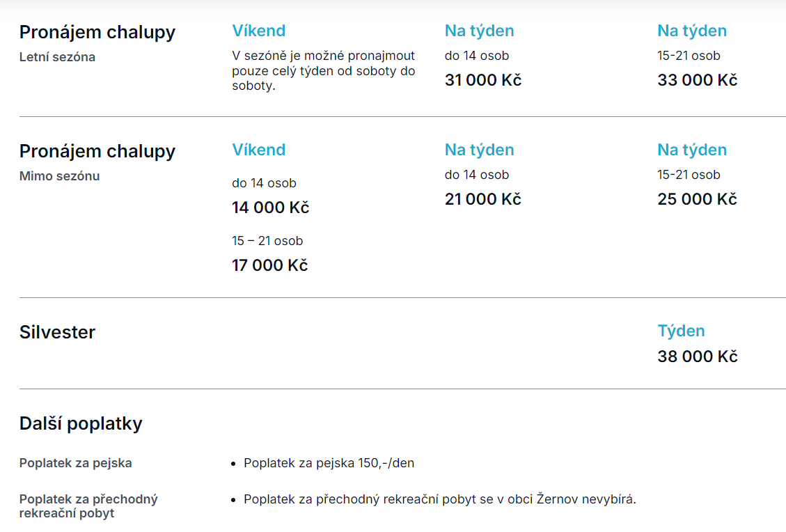Click the Silvester Týden heading
This screenshot has width=786, height=532.
[682, 331]
